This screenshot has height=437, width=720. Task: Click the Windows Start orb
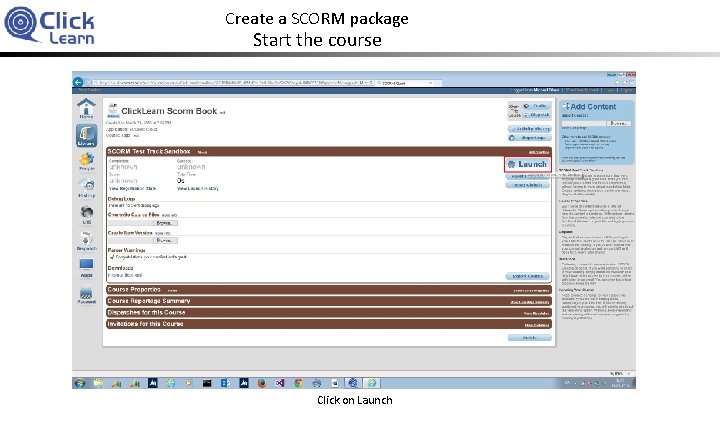click(x=80, y=383)
